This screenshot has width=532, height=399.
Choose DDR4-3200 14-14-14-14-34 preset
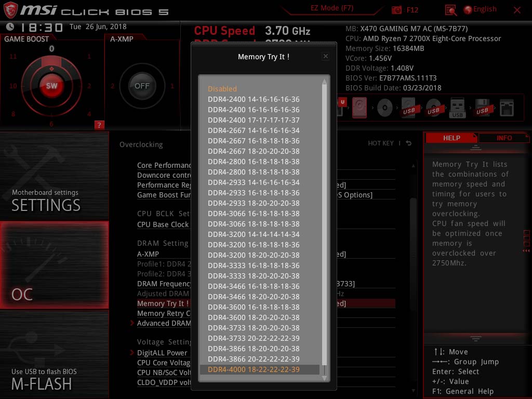click(x=254, y=234)
